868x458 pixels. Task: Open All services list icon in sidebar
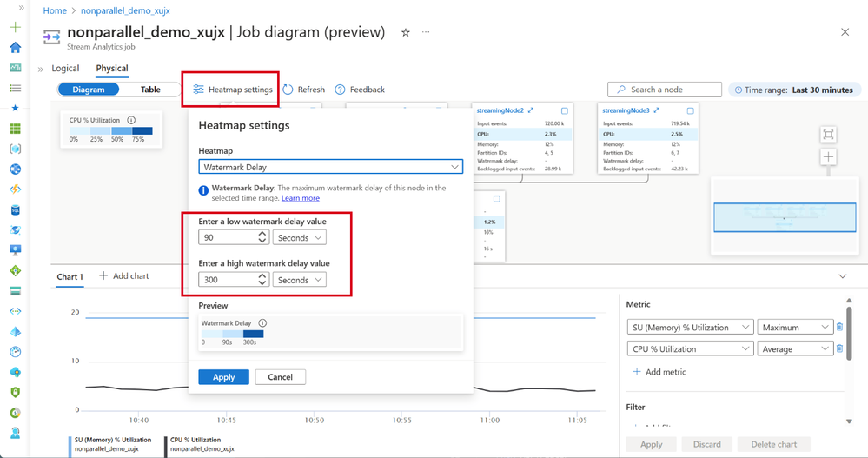click(16, 88)
